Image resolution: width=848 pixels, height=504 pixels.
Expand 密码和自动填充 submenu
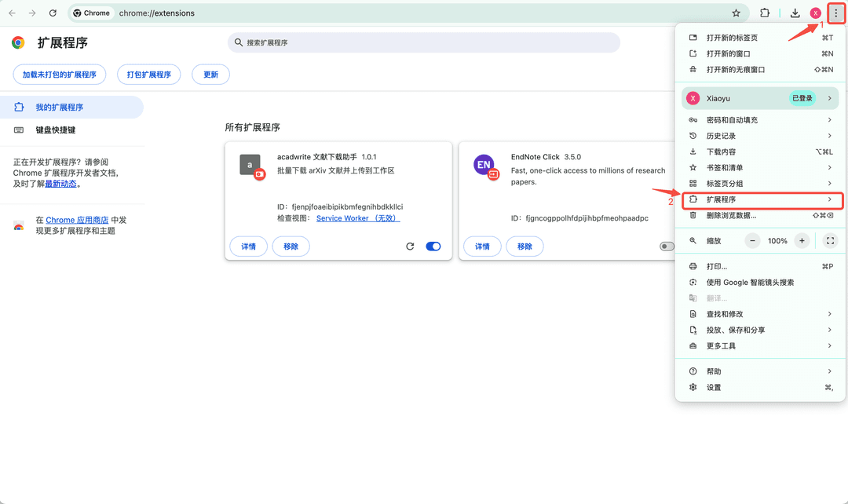829,120
